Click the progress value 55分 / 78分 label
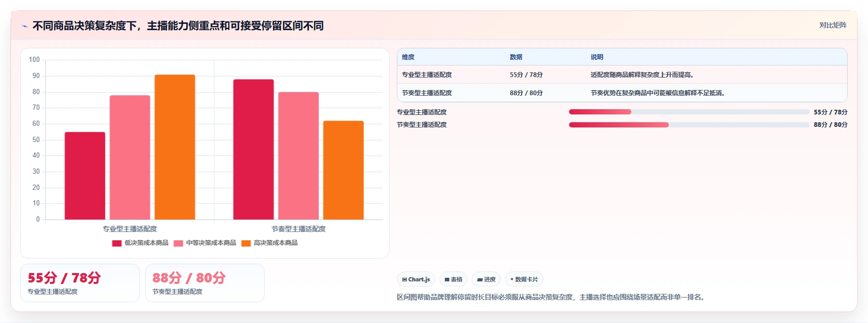The image size is (868, 323). [x=831, y=112]
